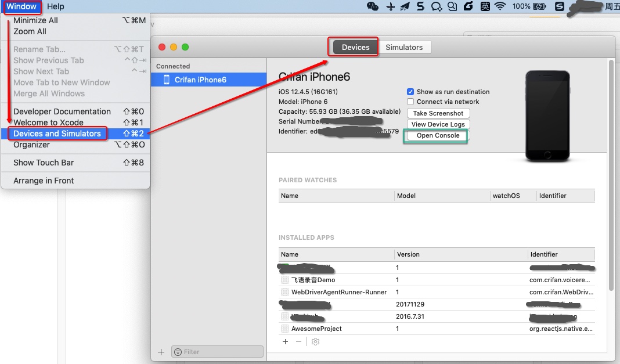Open Organizer from the Window menu
The width and height of the screenshot is (620, 364).
tap(75, 145)
